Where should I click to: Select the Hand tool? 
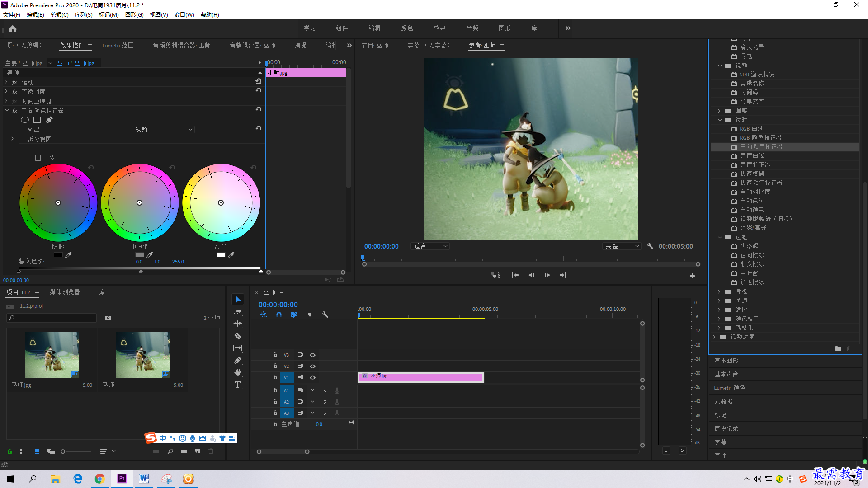(x=238, y=372)
